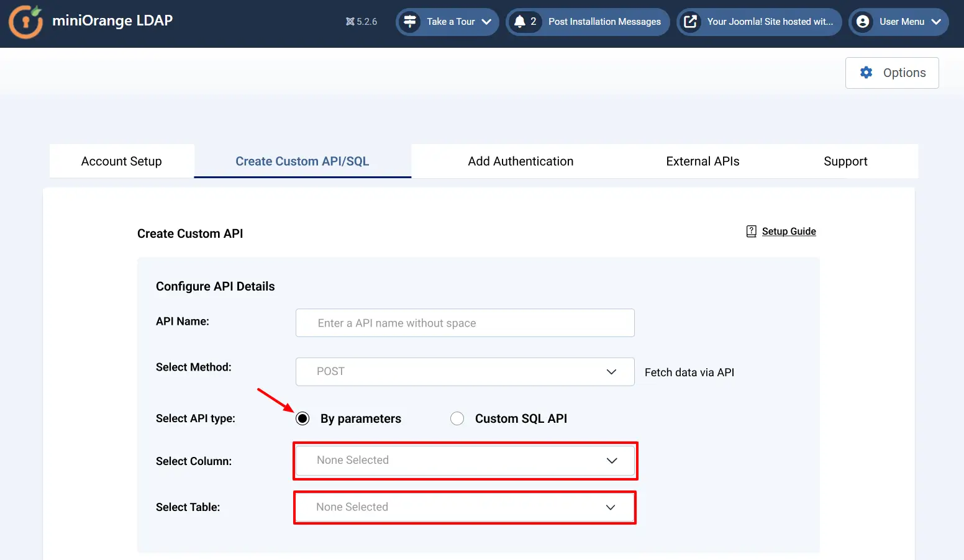Viewport: 964px width, 560px height.
Task: Open notifications bell icon
Action: click(x=520, y=22)
